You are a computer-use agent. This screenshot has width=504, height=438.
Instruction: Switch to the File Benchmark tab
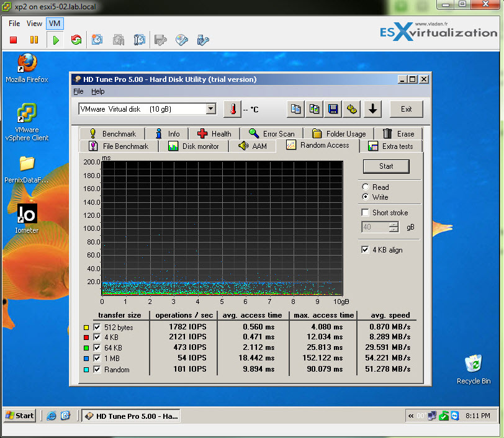click(x=119, y=146)
